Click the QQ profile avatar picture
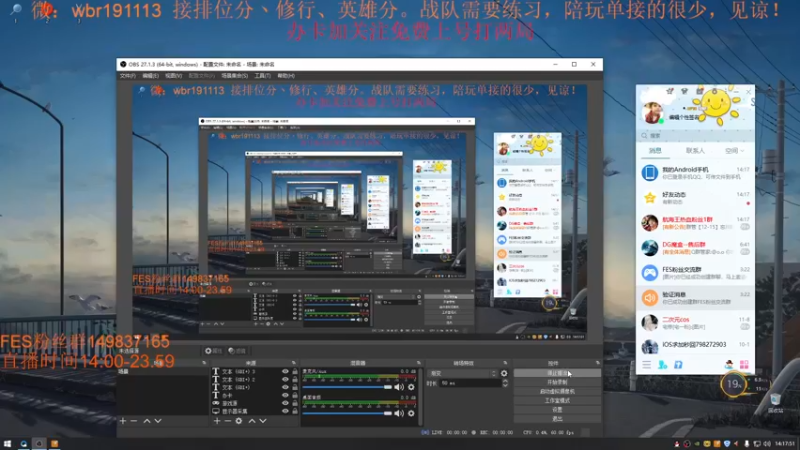800x450 pixels. pyautogui.click(x=653, y=112)
